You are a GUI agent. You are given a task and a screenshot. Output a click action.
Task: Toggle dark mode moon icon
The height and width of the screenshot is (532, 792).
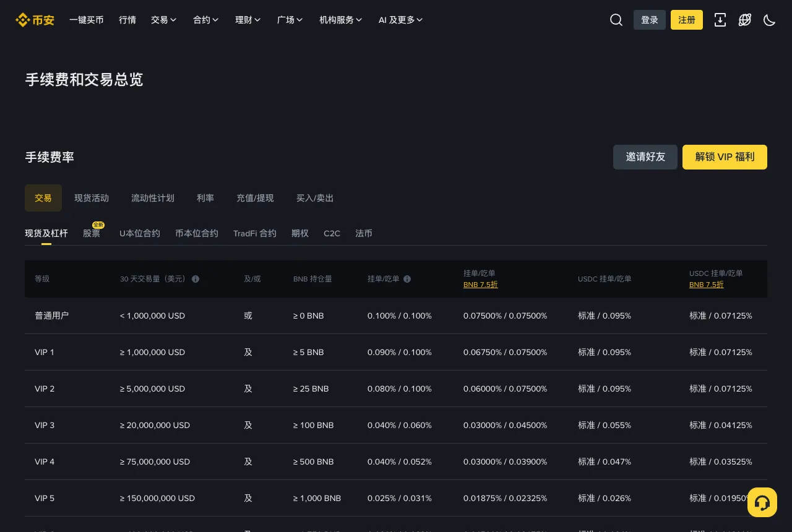pyautogui.click(x=770, y=20)
